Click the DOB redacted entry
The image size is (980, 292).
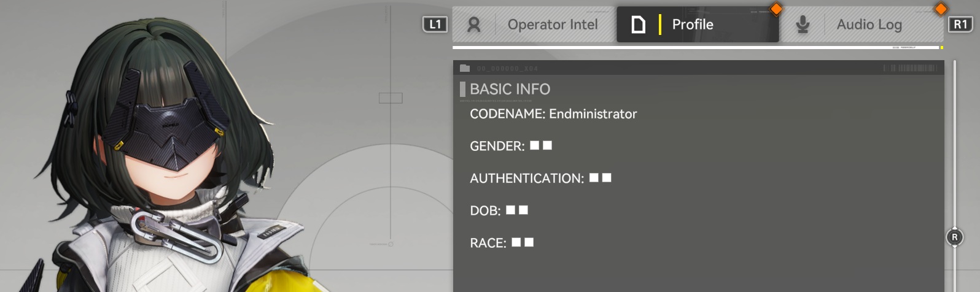(x=499, y=211)
